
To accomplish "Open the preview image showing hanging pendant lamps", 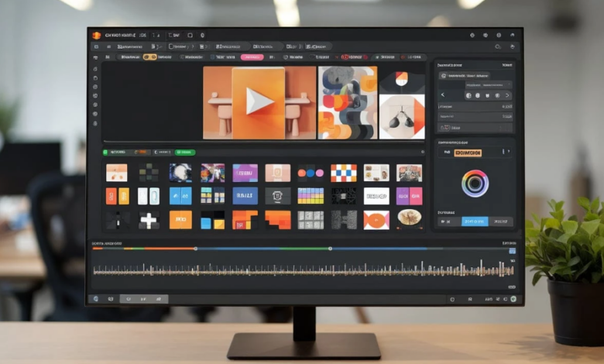I will (402, 116).
